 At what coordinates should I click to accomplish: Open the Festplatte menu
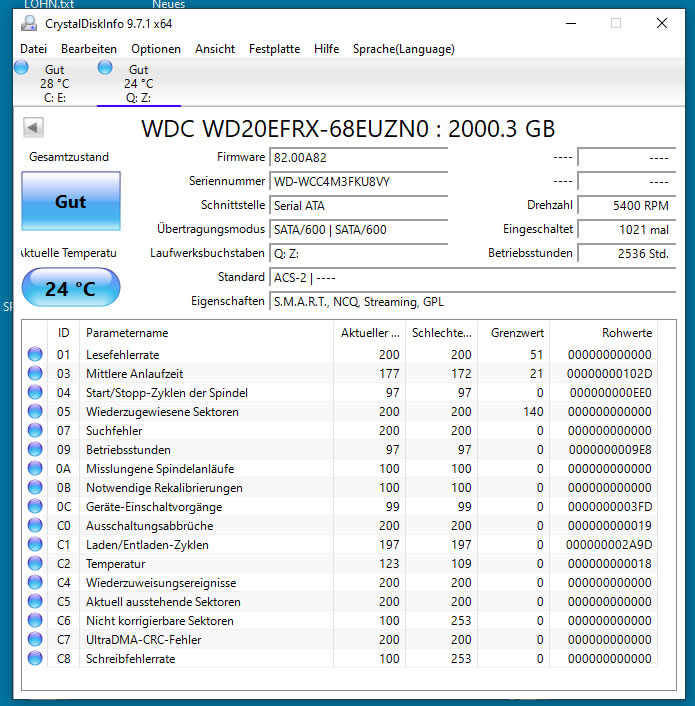tap(274, 49)
